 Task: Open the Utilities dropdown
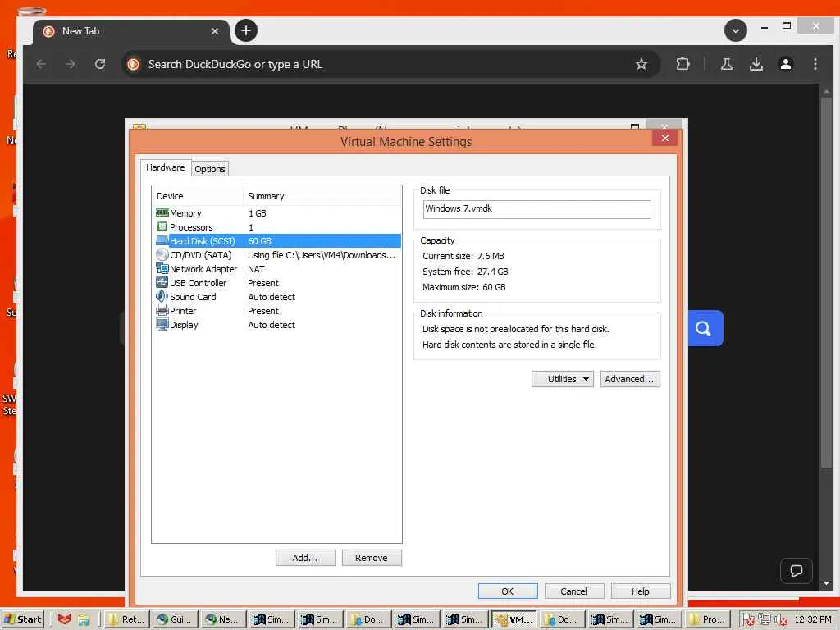(563, 379)
